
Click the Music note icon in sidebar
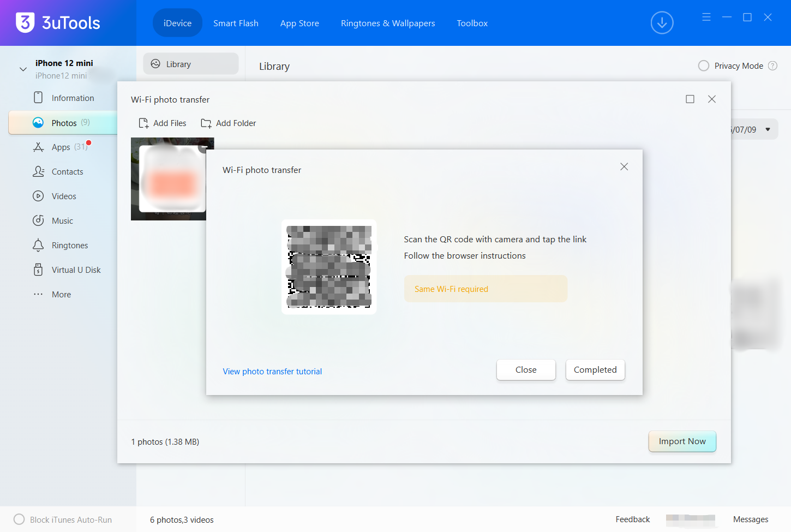[x=38, y=220]
